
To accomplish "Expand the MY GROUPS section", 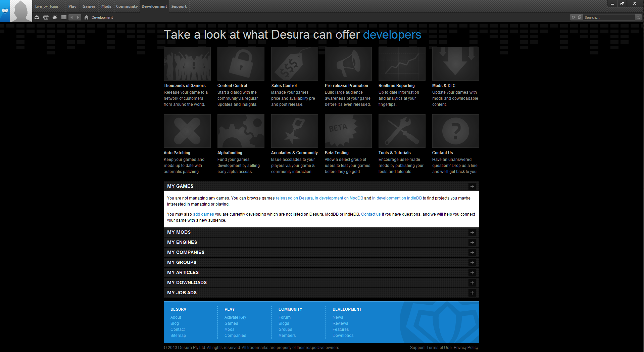I will click(472, 263).
